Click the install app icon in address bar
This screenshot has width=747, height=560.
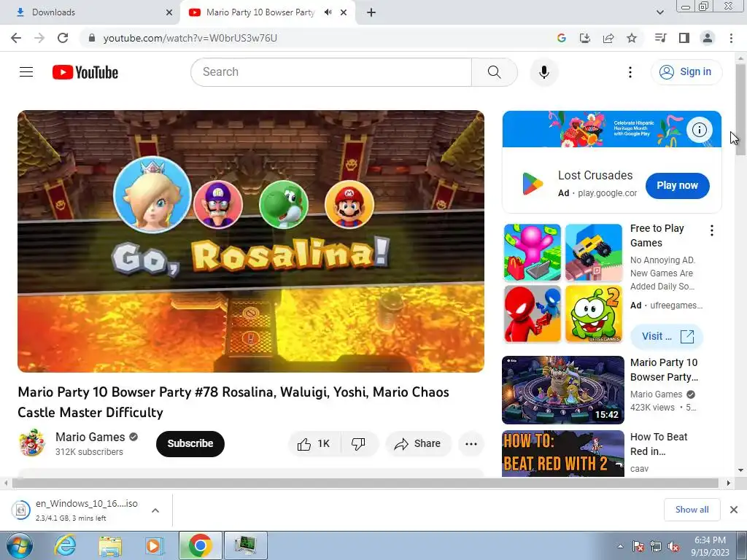[585, 38]
